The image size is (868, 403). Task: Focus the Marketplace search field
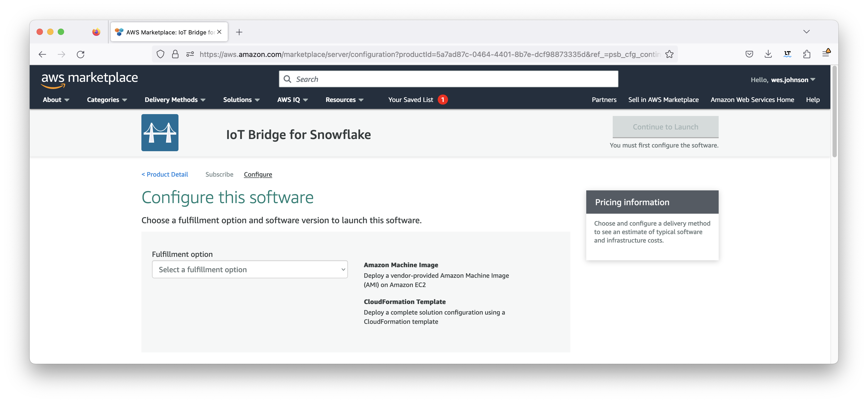tap(449, 79)
